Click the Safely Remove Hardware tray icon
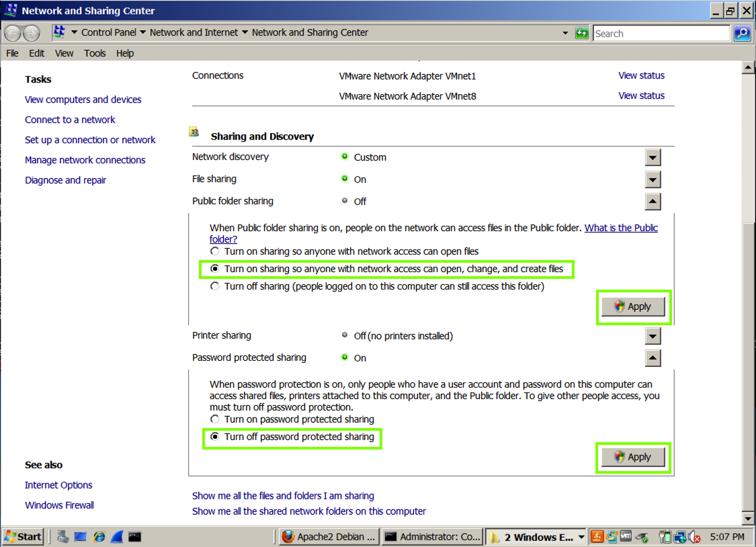The height and width of the screenshot is (547, 756). tap(642, 537)
